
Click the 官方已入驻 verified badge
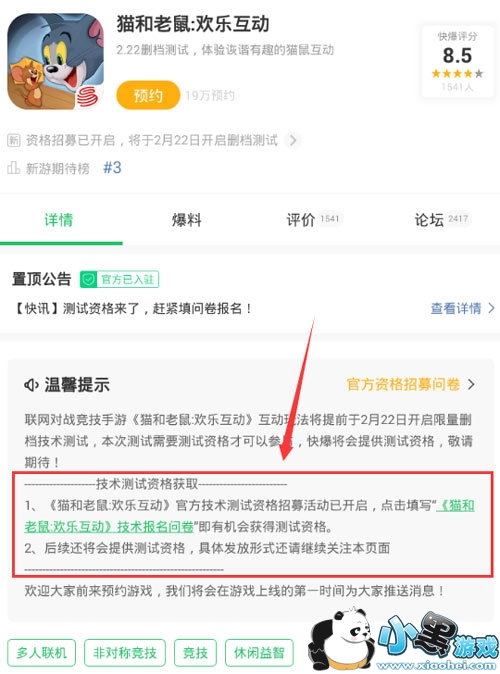[120, 279]
